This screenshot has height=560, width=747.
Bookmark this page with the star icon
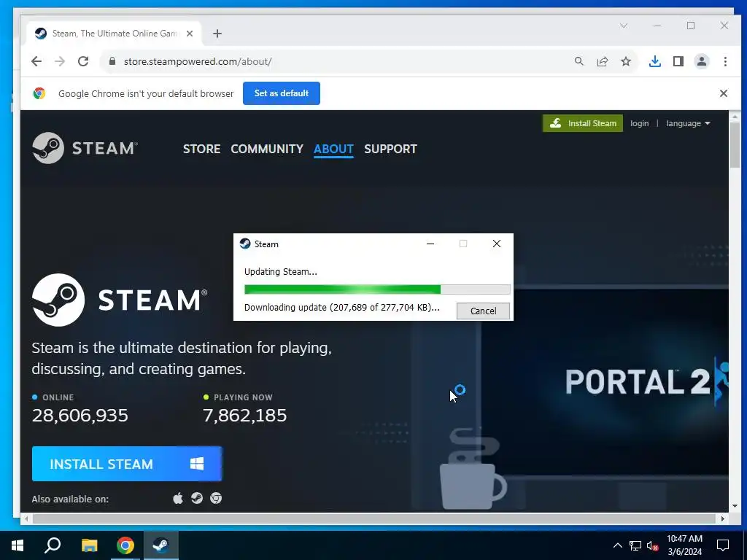626,61
